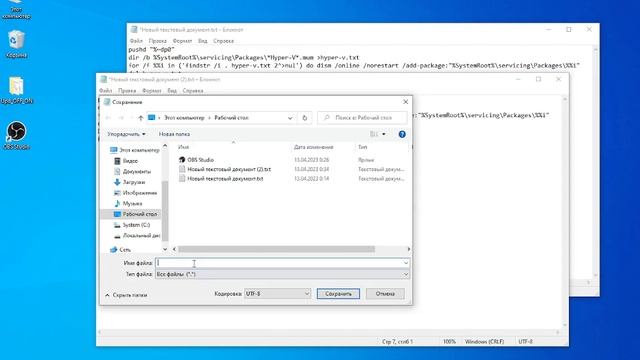Open help with the question mark icon
Image resolution: width=640 pixels, height=360 pixels.
402,134
